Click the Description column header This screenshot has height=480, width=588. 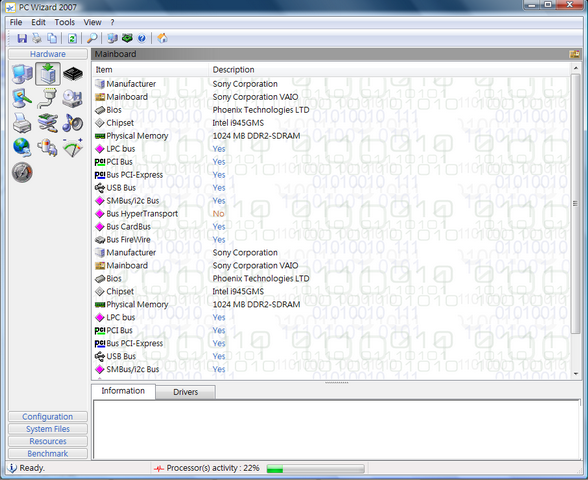point(389,70)
